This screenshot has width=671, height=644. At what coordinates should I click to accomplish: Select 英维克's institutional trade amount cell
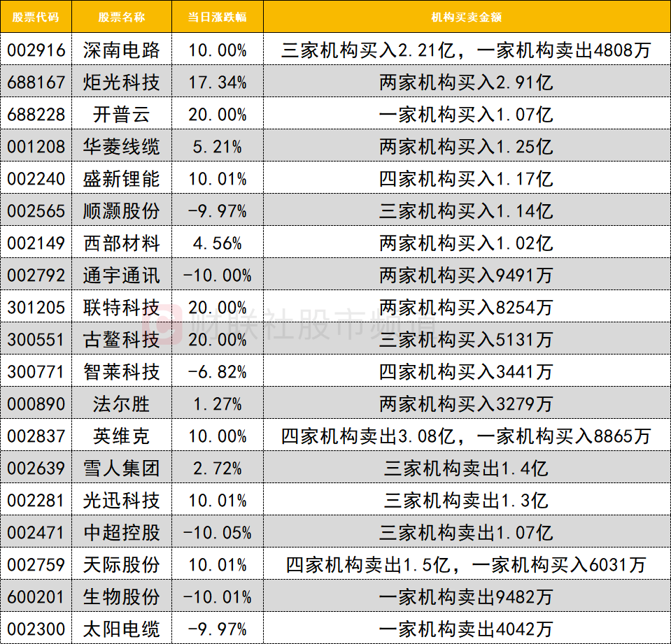(466, 436)
